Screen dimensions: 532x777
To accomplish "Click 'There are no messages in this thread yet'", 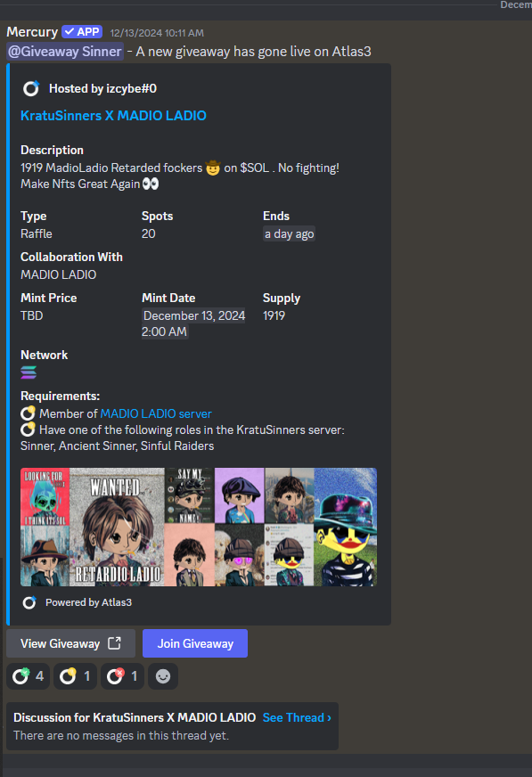I will (x=121, y=735).
